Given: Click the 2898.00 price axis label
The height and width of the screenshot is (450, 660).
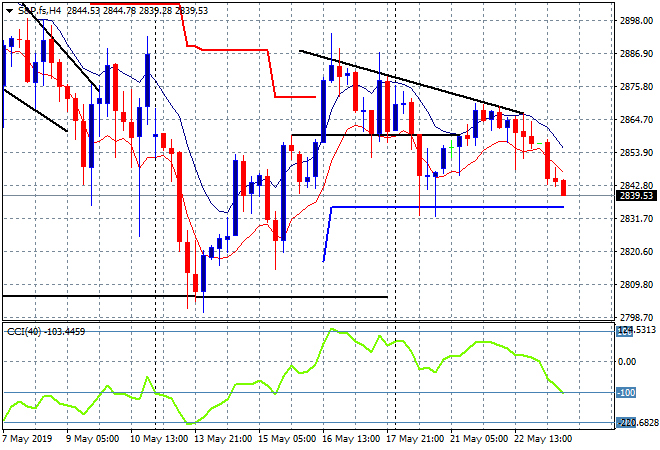Looking at the screenshot, I should click(x=636, y=21).
